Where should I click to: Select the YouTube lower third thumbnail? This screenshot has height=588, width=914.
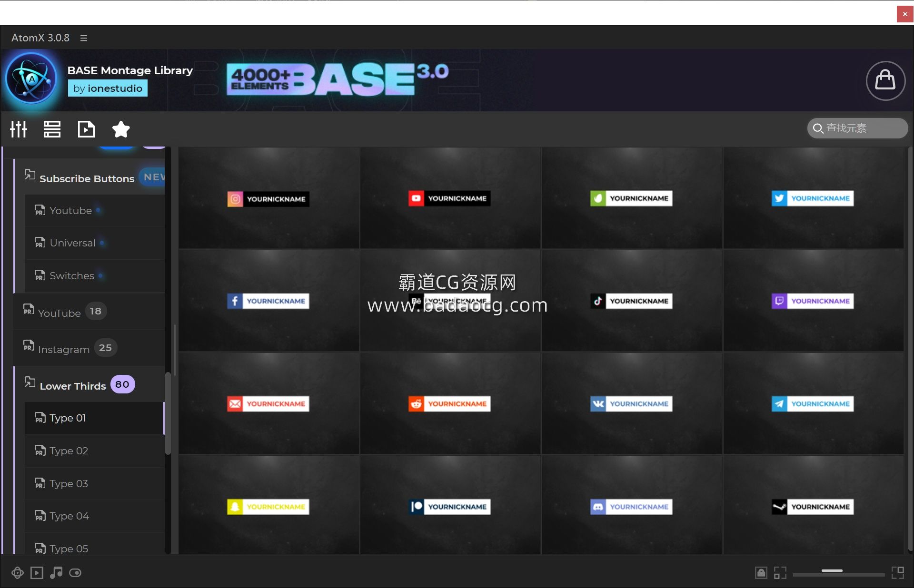click(x=450, y=198)
